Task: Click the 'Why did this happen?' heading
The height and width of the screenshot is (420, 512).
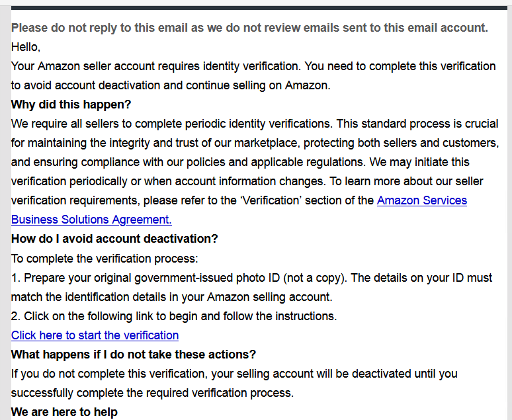Action: [71, 105]
